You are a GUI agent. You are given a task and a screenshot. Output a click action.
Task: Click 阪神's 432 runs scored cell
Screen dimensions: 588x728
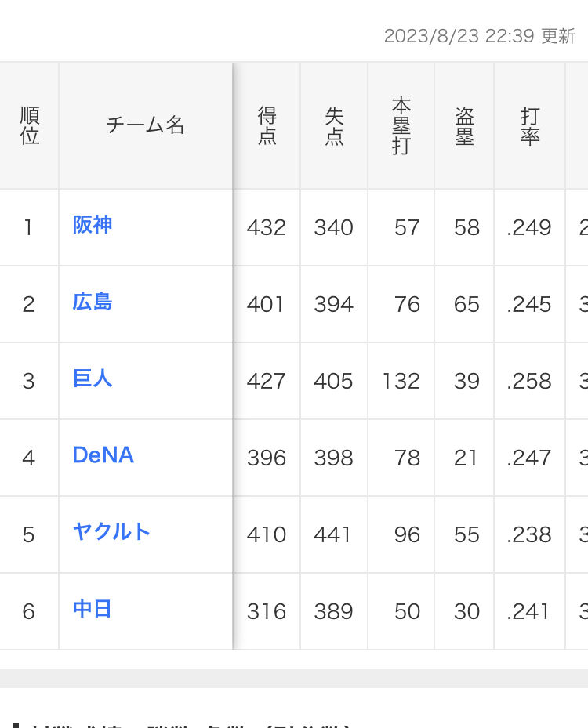267,227
